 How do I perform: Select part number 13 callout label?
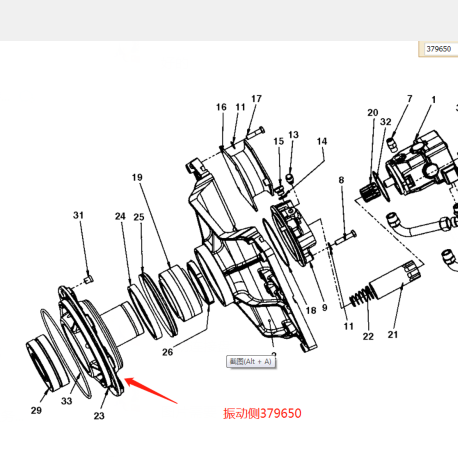(293, 135)
